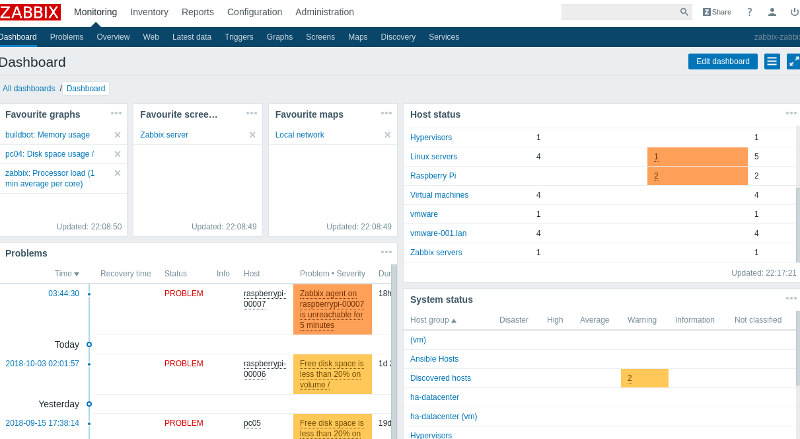Screen dimensions: 800x439
Task: Open the Monitoring menu
Action: (95, 12)
